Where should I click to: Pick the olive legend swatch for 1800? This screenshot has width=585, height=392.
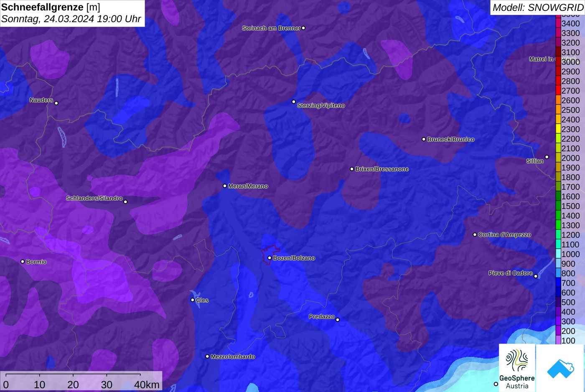[558, 177]
